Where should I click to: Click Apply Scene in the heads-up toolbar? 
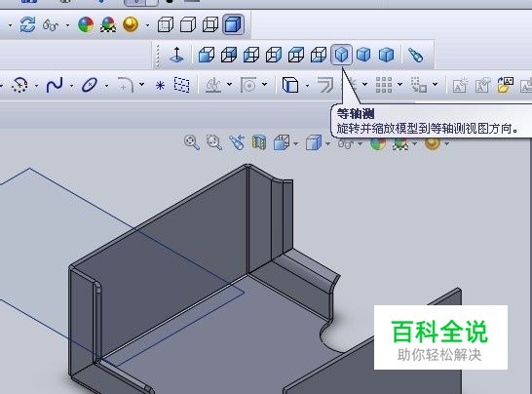coord(400,144)
